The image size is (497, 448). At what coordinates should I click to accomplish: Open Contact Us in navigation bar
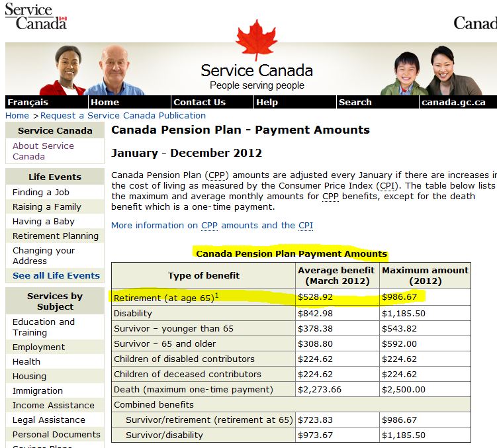199,103
